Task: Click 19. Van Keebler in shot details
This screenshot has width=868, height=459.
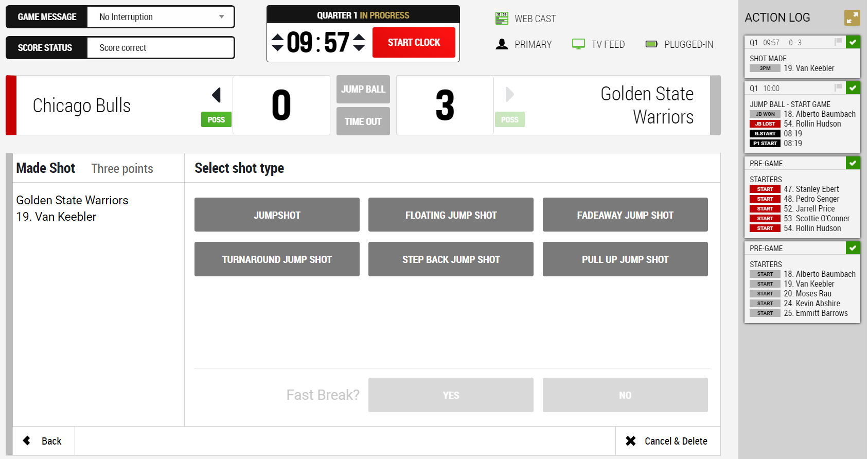Action: (x=56, y=217)
